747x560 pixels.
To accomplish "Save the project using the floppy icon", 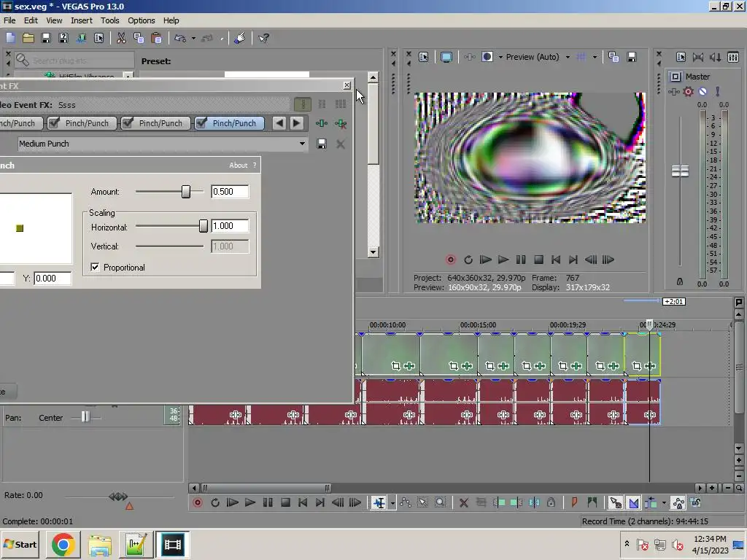I will coord(46,38).
